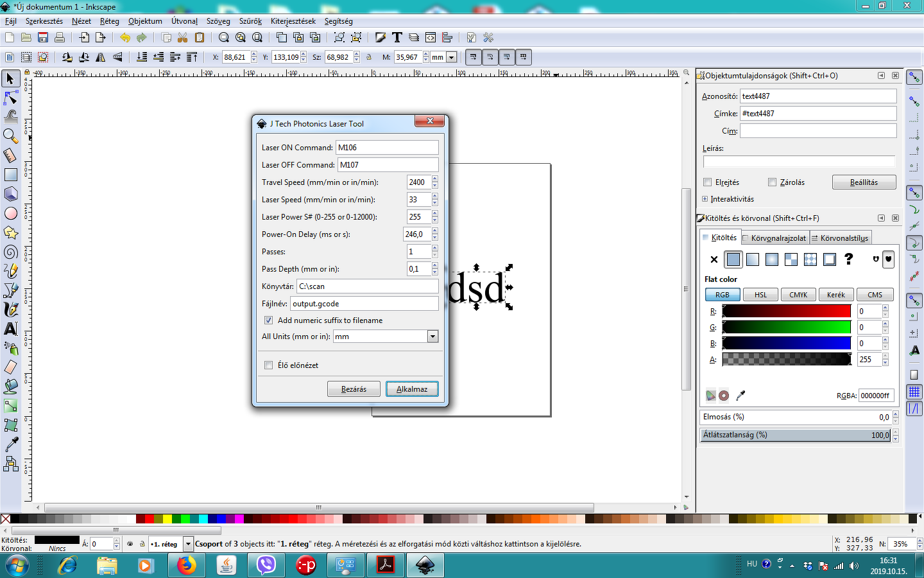
Task: Open the Fájl menu
Action: click(11, 21)
